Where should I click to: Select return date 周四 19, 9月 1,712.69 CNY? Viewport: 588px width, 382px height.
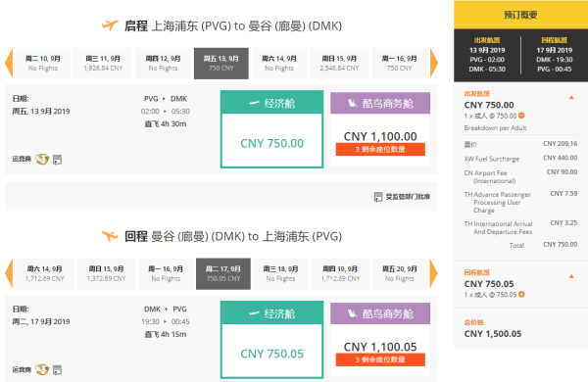340,273
